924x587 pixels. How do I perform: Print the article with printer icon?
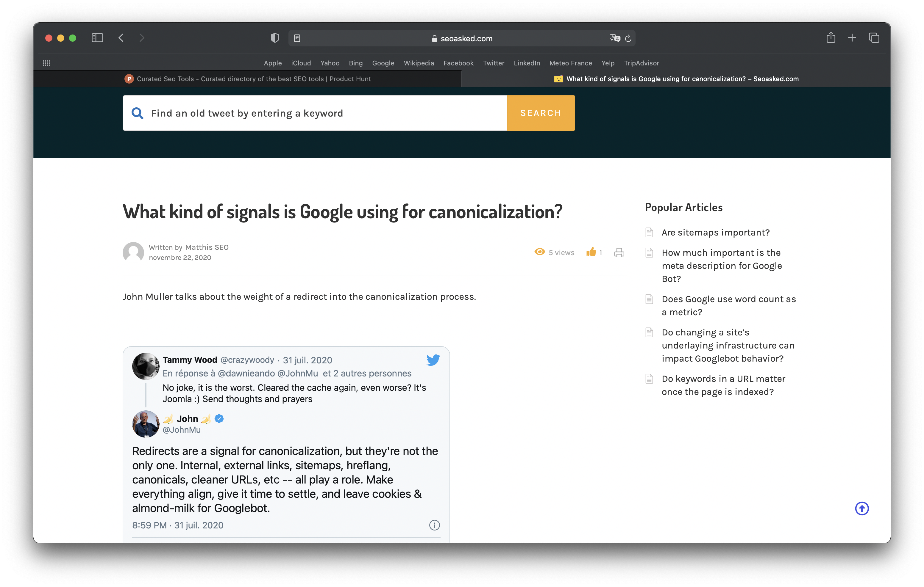point(619,252)
